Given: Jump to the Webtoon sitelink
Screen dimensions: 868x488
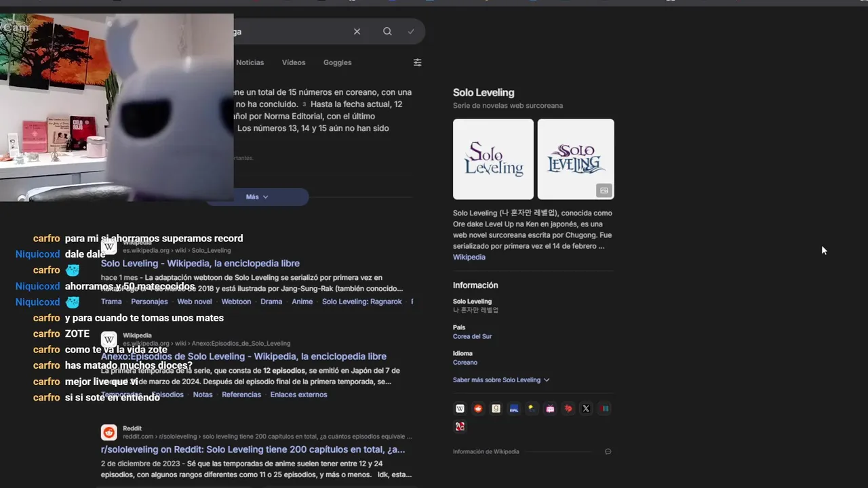Looking at the screenshot, I should (x=236, y=302).
